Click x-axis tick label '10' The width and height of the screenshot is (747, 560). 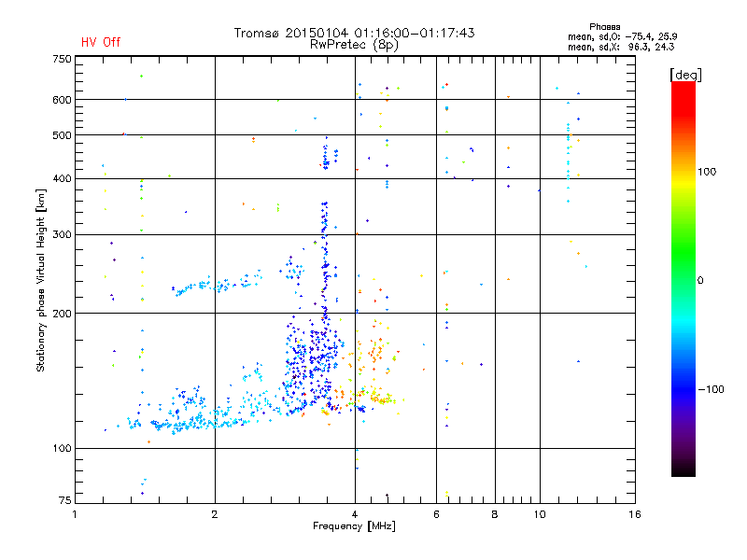pos(540,514)
